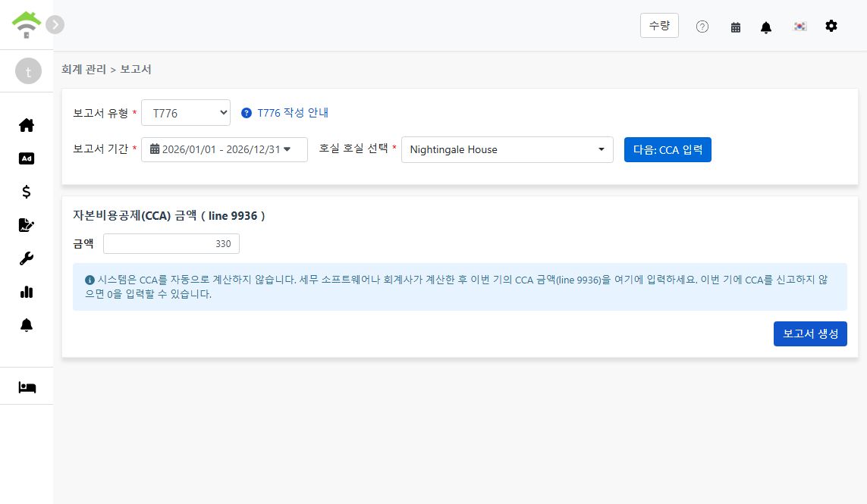Image resolution: width=867 pixels, height=504 pixels.
Task: Click the 자본비용공제(CCA) 금액 heading
Action: pyautogui.click(x=169, y=215)
